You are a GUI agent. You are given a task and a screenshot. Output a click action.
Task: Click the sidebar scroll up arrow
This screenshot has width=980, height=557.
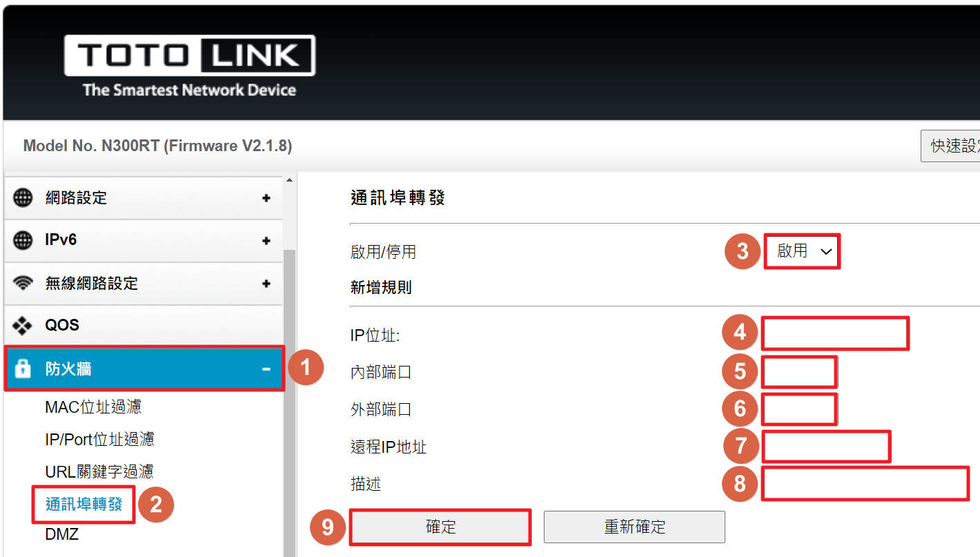pyautogui.click(x=289, y=180)
